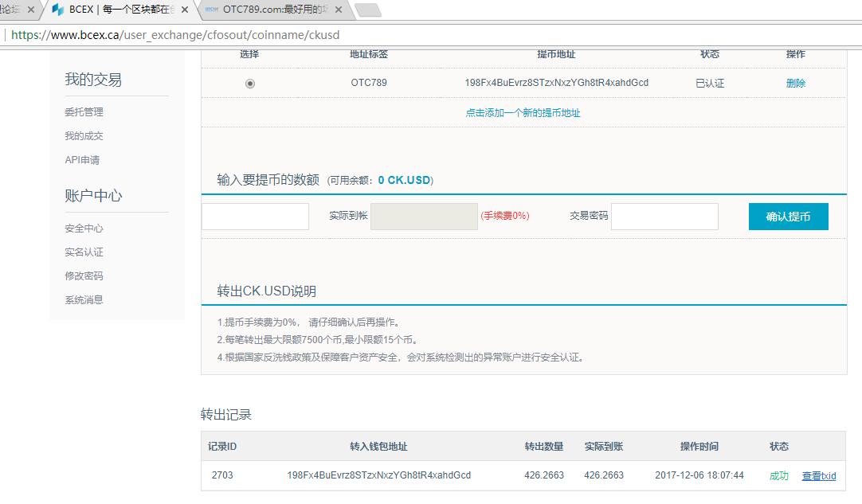862x504 pixels.
Task: Select the OTC789 withdrawal address radio button
Action: pyautogui.click(x=250, y=83)
